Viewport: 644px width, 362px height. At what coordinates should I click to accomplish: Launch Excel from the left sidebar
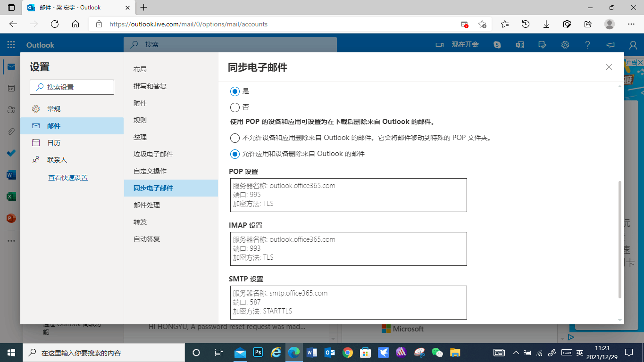click(10, 197)
